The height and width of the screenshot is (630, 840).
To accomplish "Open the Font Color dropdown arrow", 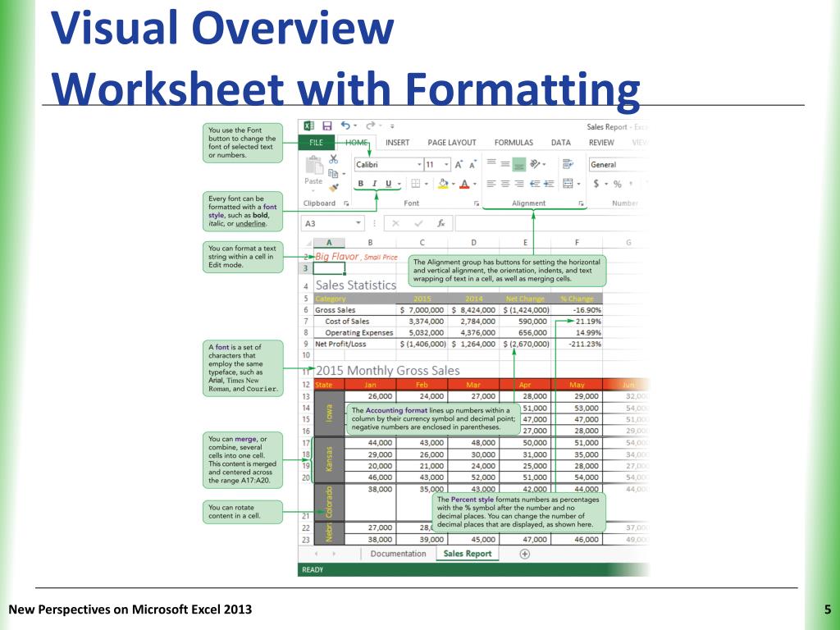I will (475, 184).
